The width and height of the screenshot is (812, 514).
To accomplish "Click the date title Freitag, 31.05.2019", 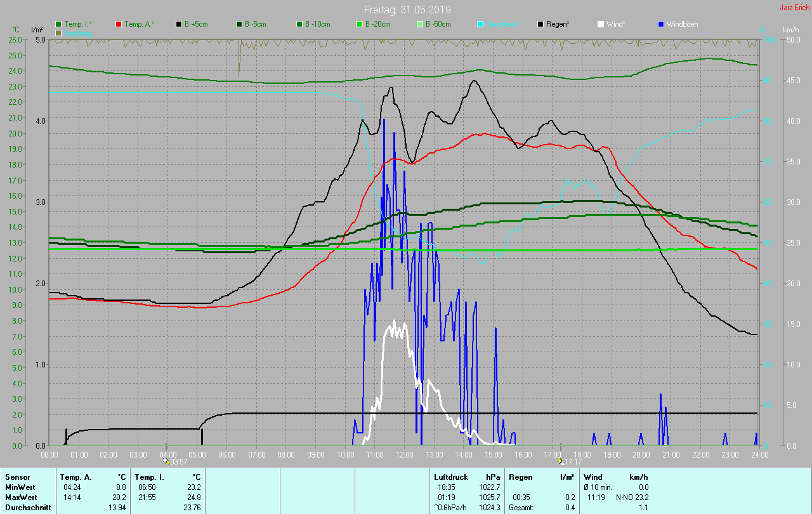I will [406, 10].
